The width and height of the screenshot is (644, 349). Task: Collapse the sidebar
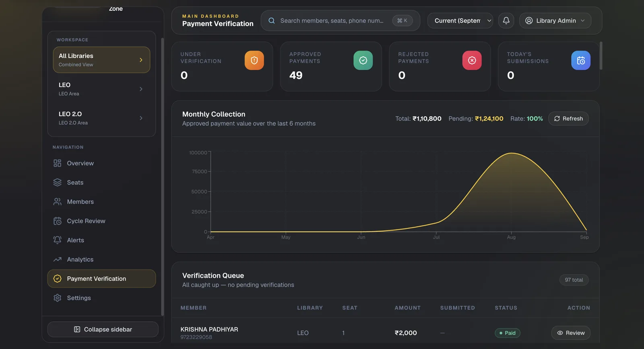103,329
